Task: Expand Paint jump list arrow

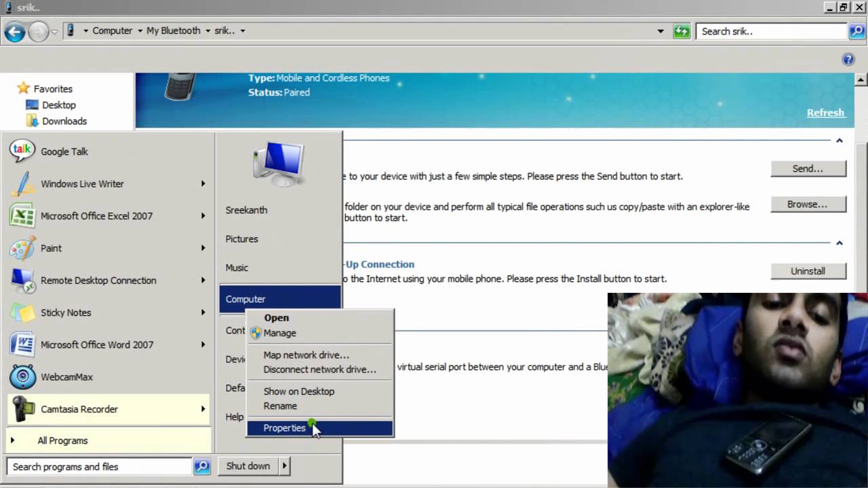Action: (203, 248)
